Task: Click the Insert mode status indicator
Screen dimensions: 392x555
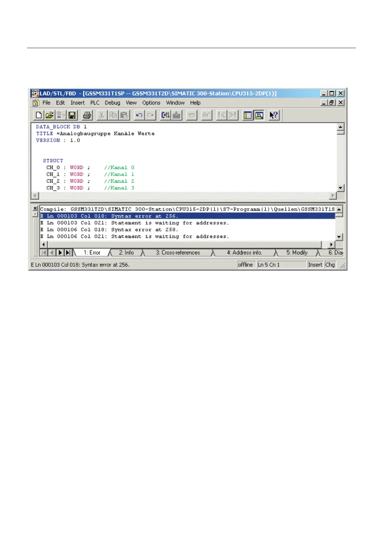Action: point(315,265)
